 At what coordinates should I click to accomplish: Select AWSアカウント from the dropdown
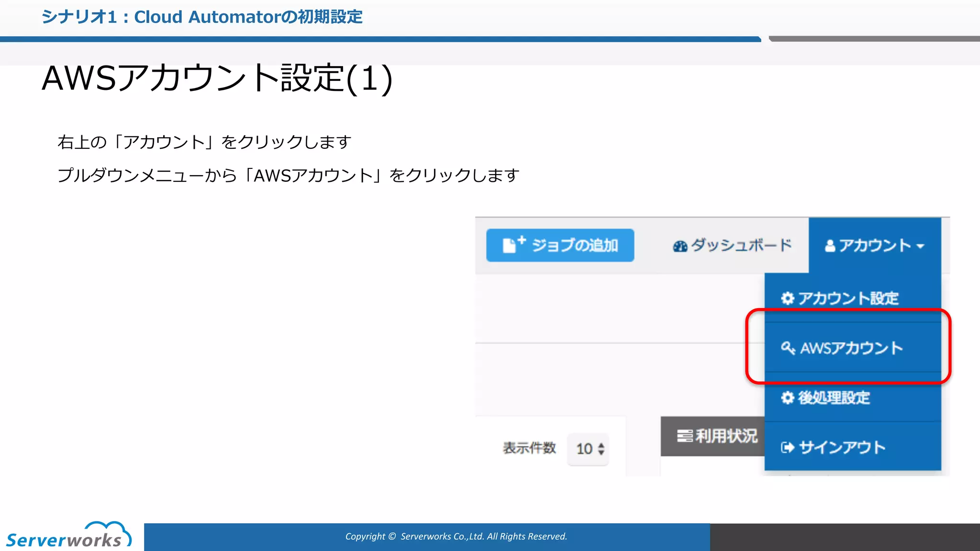pyautogui.click(x=853, y=348)
